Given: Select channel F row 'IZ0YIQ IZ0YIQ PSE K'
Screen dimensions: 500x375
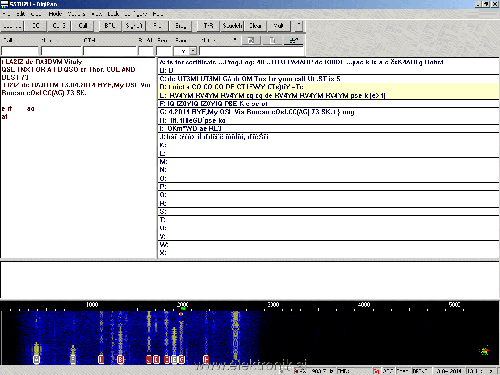Looking at the screenshot, I should (328, 104).
